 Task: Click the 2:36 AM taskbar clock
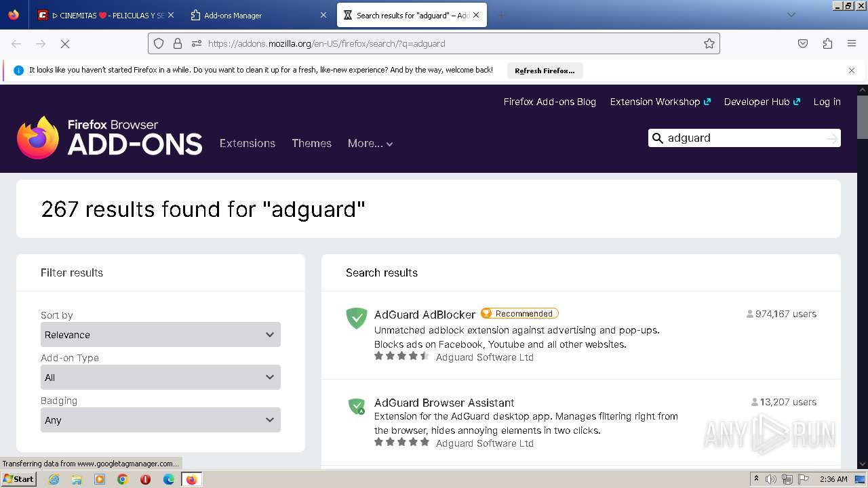tap(833, 479)
